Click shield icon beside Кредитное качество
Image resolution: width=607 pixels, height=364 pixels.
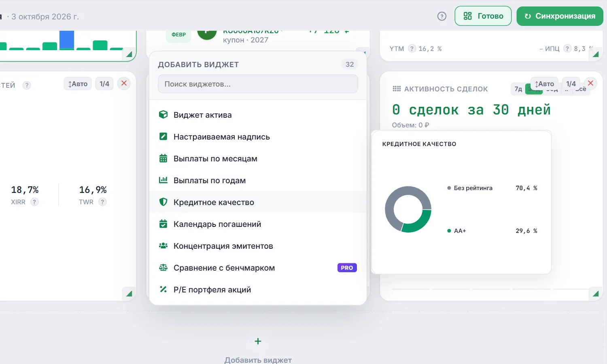click(x=163, y=202)
